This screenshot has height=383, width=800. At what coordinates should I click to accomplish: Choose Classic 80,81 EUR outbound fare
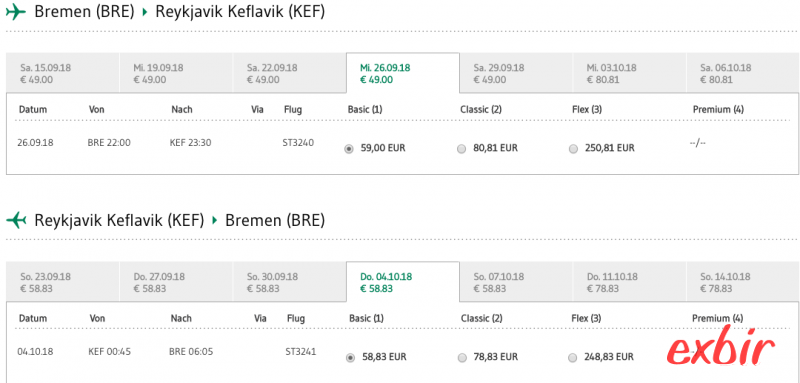coord(462,149)
